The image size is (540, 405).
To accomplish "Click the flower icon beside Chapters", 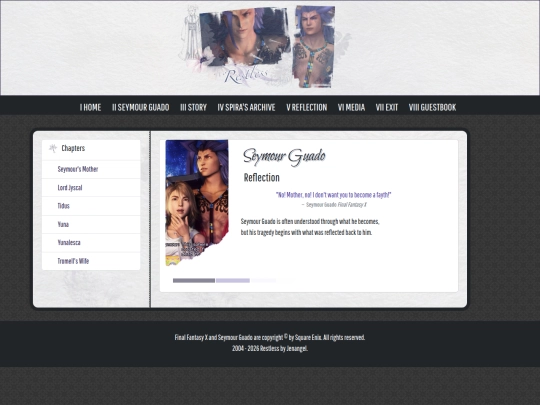I will [x=53, y=148].
